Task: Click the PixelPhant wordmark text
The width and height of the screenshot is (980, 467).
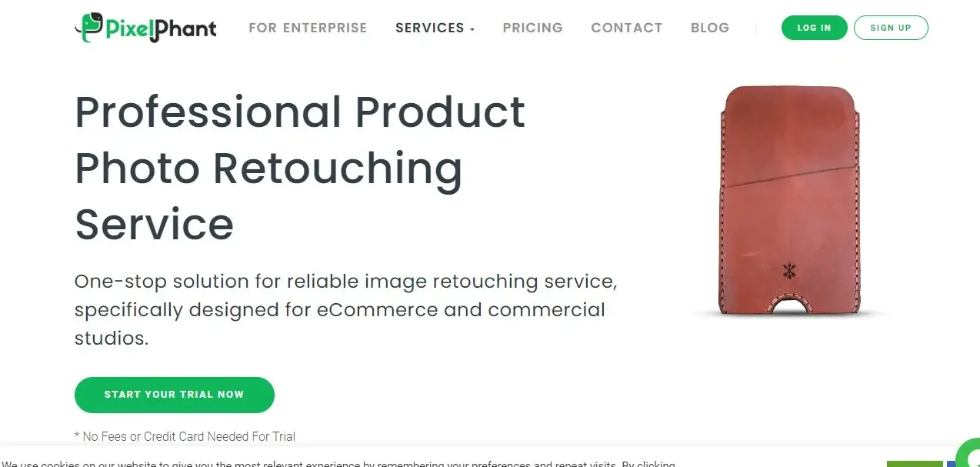Action: coord(160,29)
